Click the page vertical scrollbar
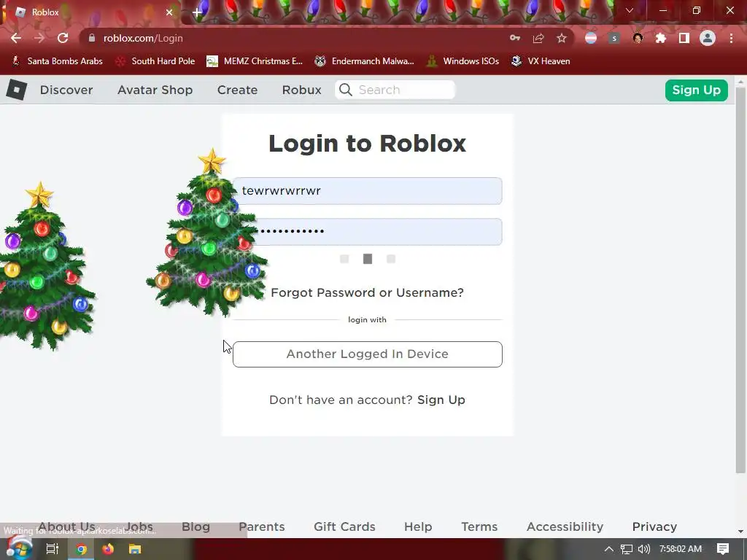The width and height of the screenshot is (747, 560). pyautogui.click(x=740, y=281)
